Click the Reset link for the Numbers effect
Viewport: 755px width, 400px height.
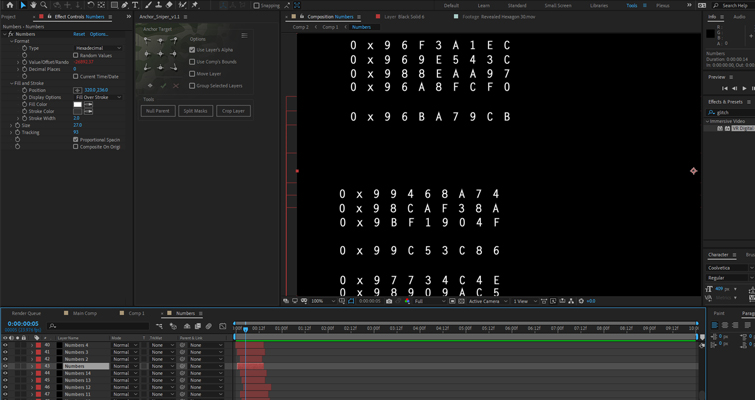[79, 34]
